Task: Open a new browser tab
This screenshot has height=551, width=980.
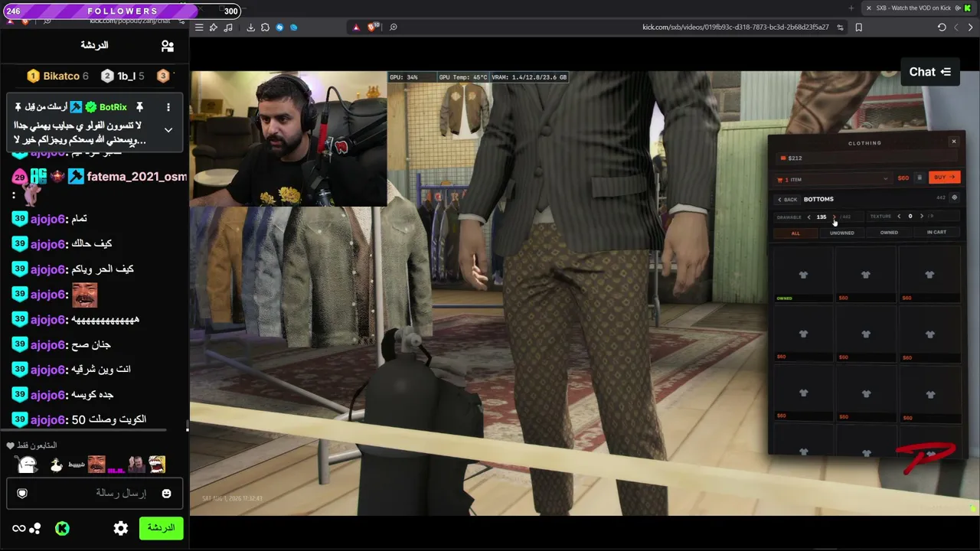Action: (851, 8)
